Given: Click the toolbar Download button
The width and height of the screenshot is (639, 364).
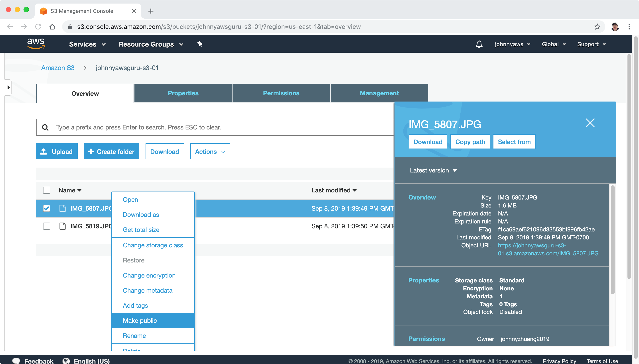Looking at the screenshot, I should point(165,151).
